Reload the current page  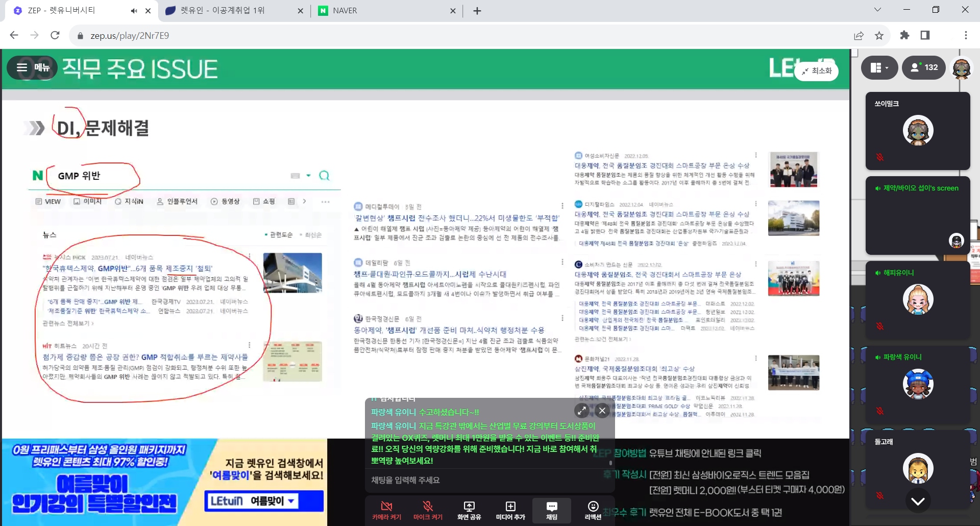pyautogui.click(x=55, y=35)
